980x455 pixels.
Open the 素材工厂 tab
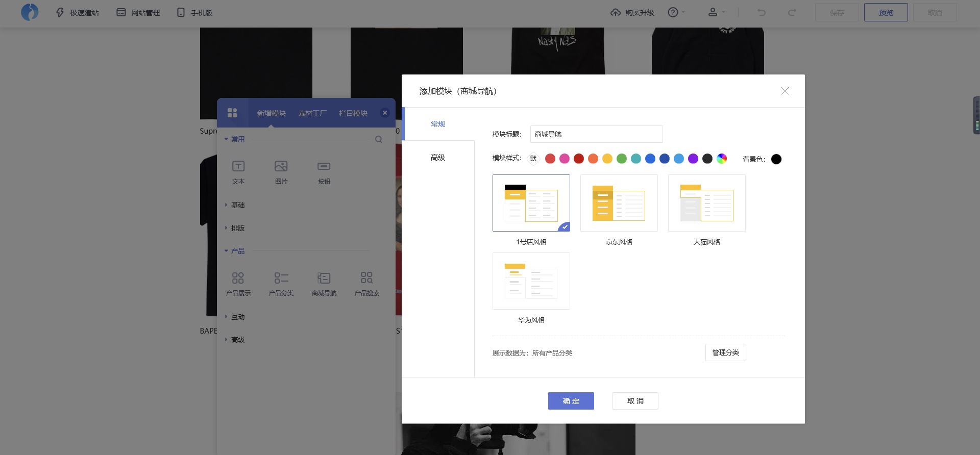click(x=312, y=113)
